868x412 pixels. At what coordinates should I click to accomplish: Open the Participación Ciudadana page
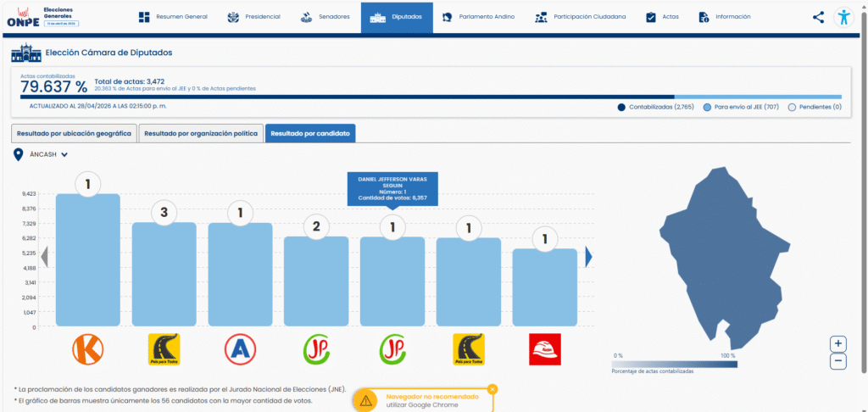pyautogui.click(x=581, y=17)
